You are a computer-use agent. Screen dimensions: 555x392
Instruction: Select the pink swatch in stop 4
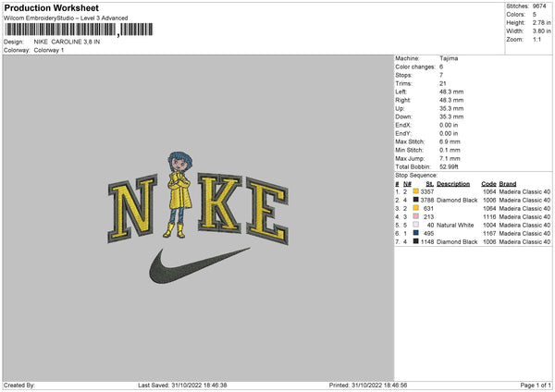[x=415, y=216]
